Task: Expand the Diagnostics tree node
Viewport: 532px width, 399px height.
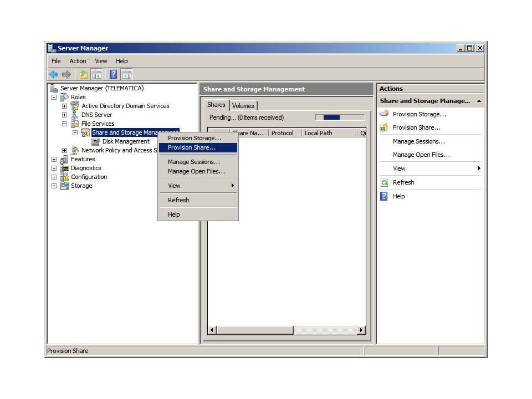Action: pos(54,168)
